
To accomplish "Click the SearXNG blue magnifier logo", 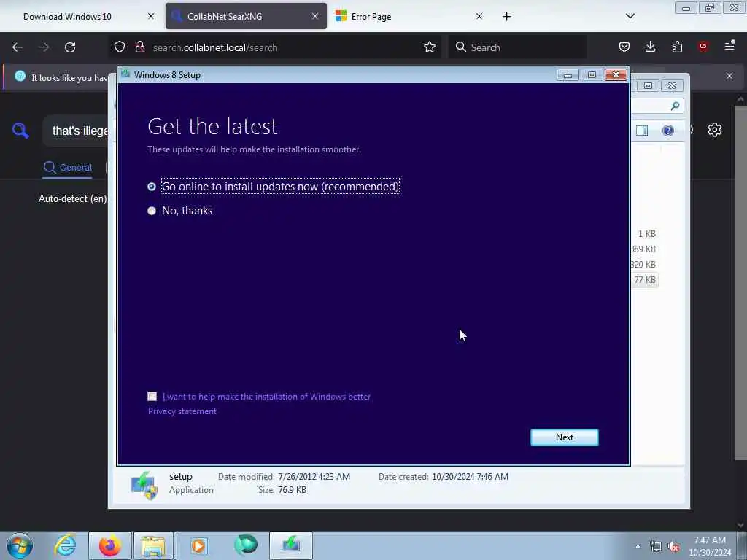I will coord(20,130).
